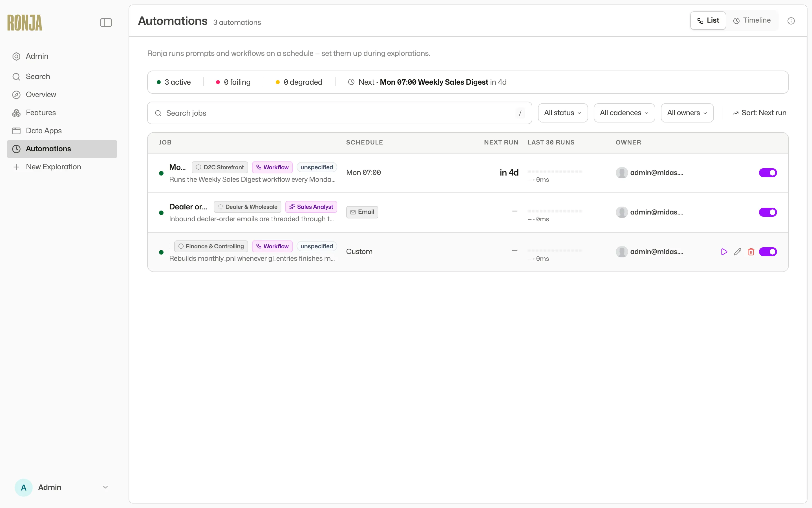Screen dimensions: 812x508
Task: Switch to Timeline view
Action: click(752, 21)
